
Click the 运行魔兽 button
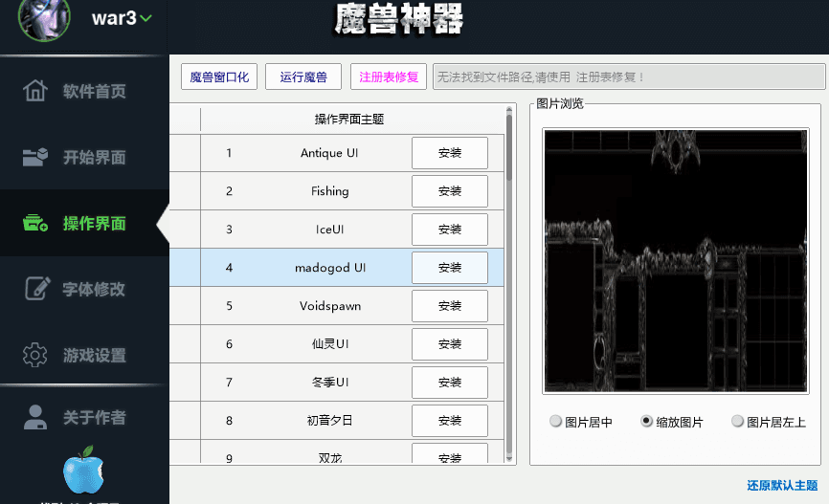303,77
